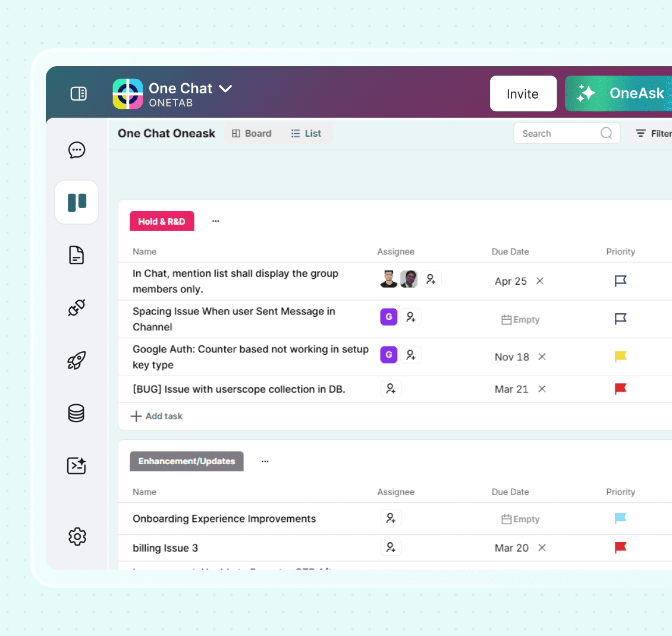Viewport: 672px width, 636px height.
Task: Switch to the List tab
Action: (x=306, y=134)
